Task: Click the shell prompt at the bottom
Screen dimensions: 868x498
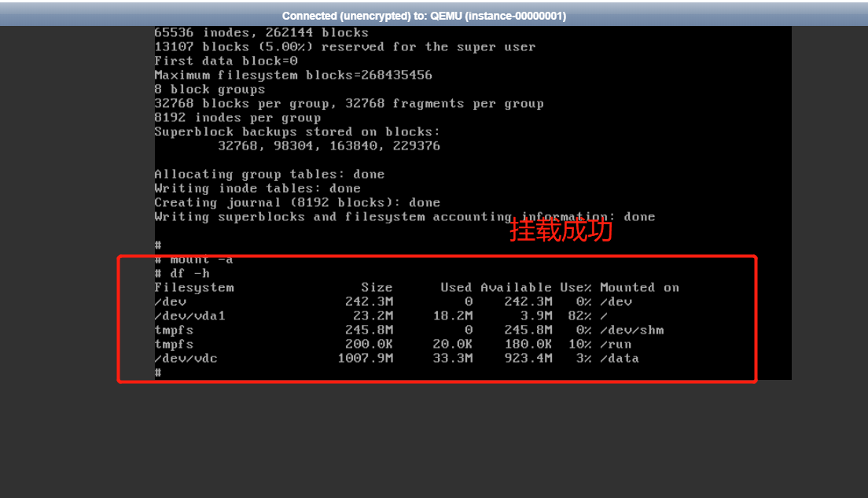Action: point(156,371)
